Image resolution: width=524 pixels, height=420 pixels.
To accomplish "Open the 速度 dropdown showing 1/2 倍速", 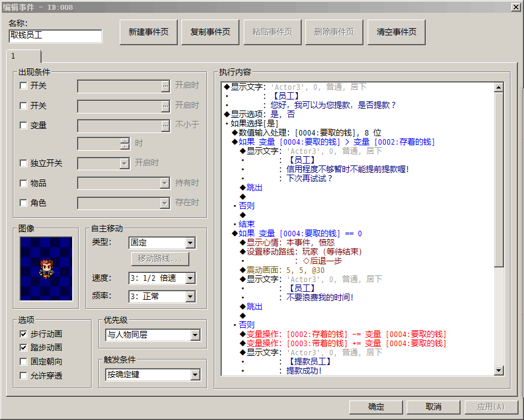I will coord(162,278).
